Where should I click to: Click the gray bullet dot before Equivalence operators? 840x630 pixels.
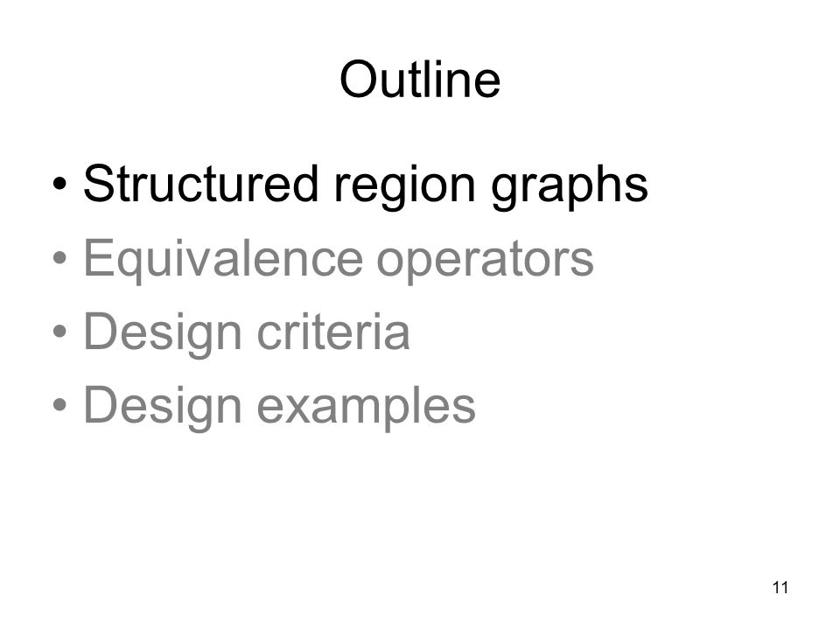click(60, 257)
